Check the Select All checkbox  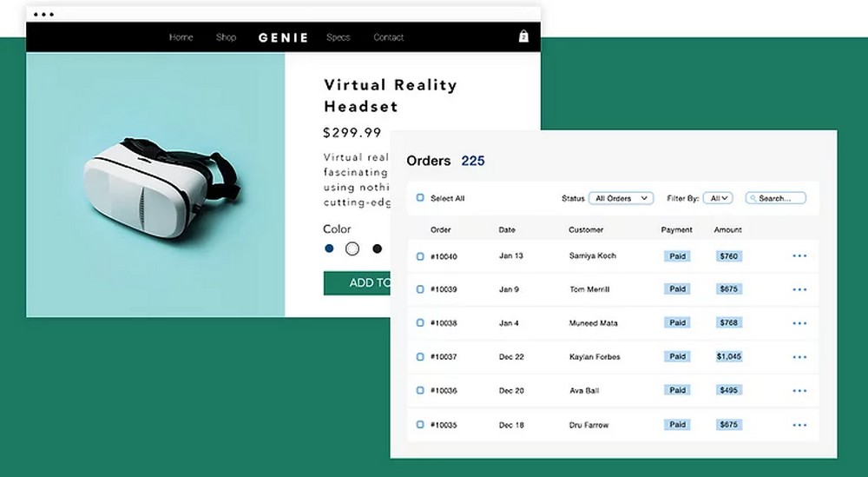420,198
